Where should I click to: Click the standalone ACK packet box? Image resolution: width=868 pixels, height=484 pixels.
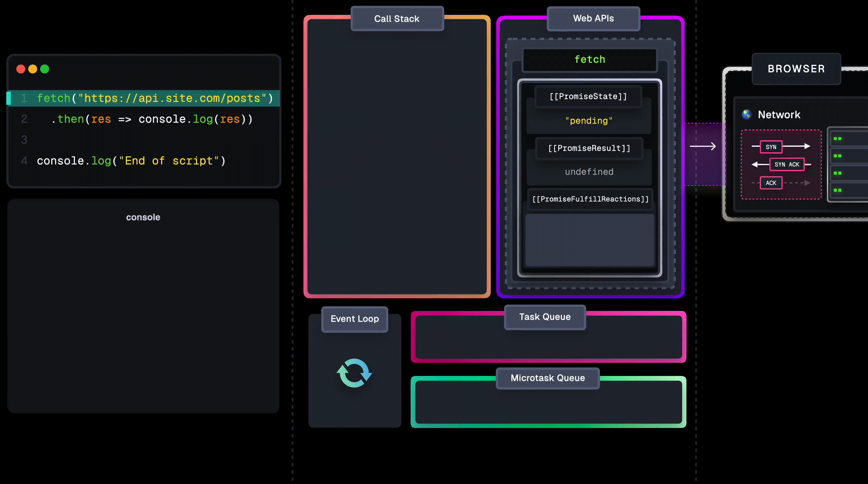(771, 183)
